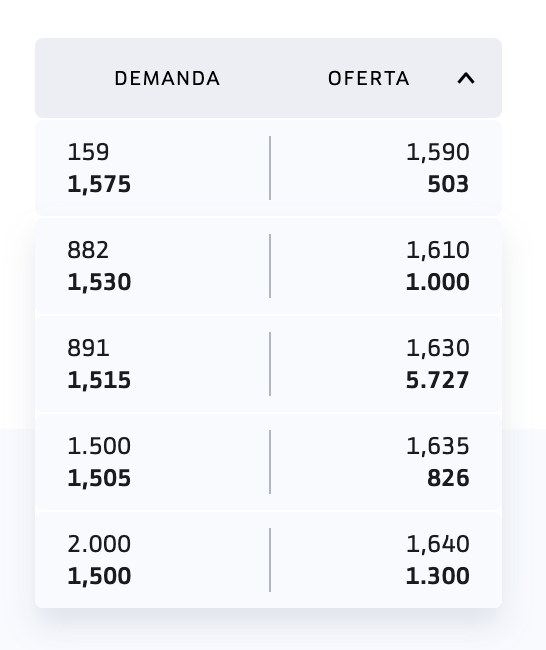Click offer volume 826
This screenshot has width=546, height=650.
448,478
